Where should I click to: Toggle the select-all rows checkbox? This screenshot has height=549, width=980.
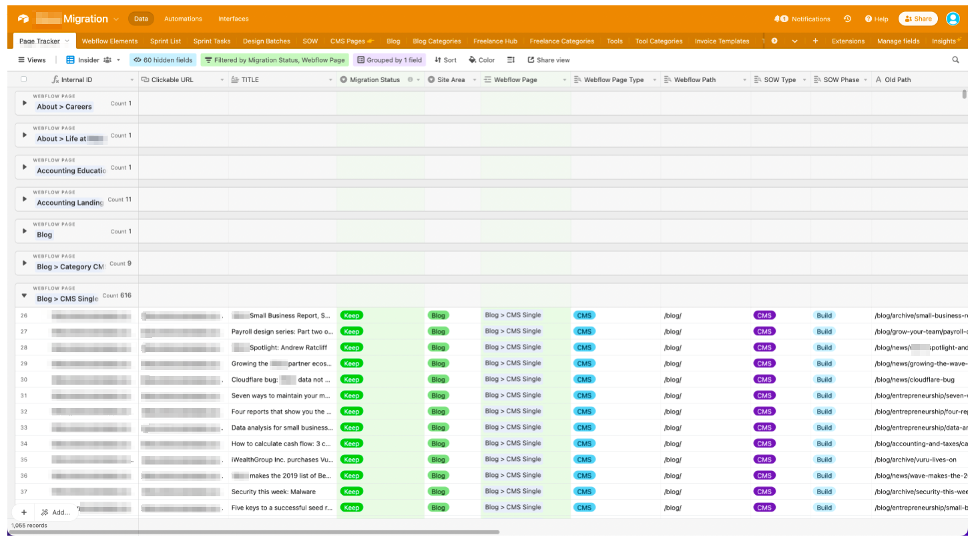24,79
